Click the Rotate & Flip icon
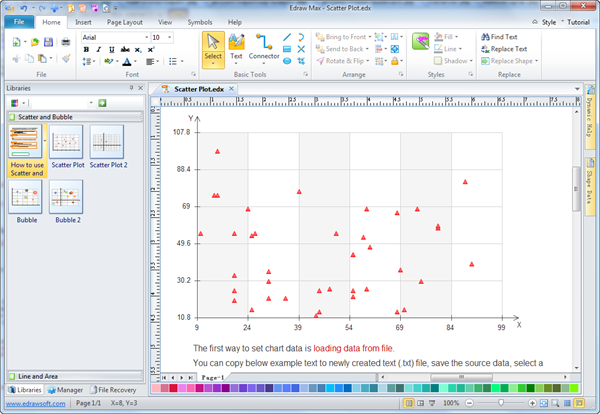 click(x=320, y=60)
